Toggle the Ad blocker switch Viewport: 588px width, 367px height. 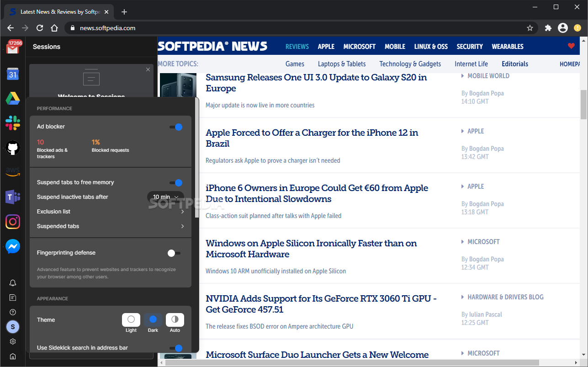[x=176, y=127]
